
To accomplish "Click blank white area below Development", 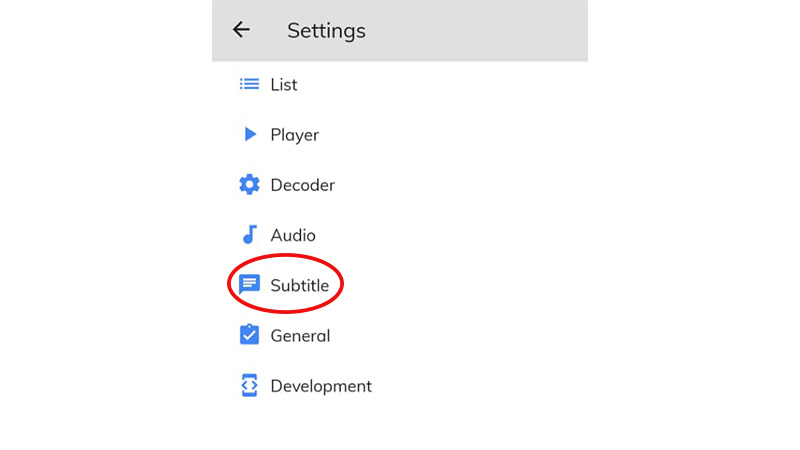I will (400, 425).
